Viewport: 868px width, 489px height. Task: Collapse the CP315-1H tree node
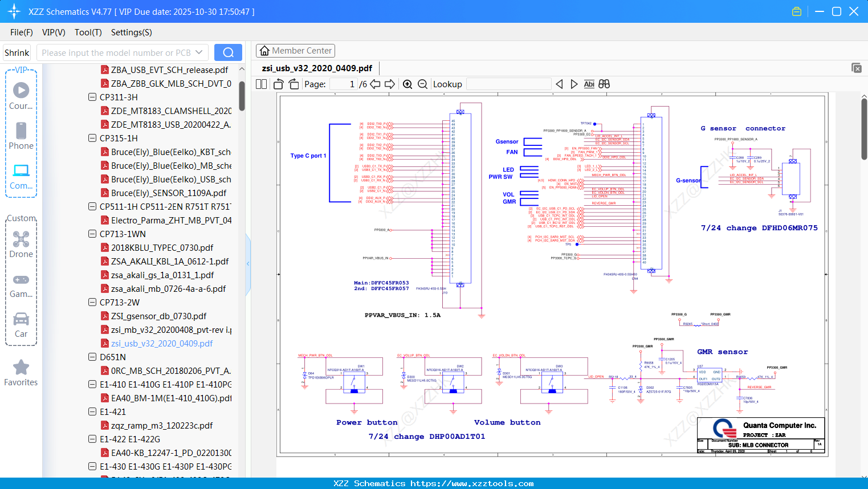pos(92,138)
